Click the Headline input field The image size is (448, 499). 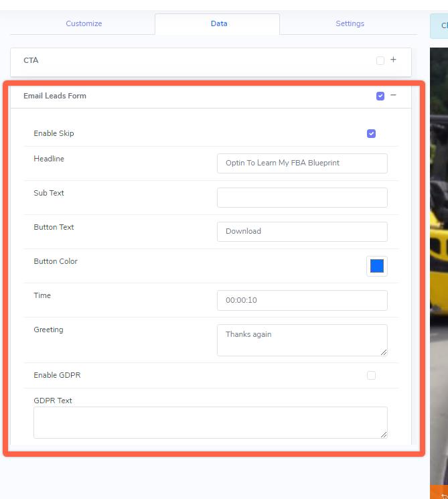pyautogui.click(x=302, y=163)
